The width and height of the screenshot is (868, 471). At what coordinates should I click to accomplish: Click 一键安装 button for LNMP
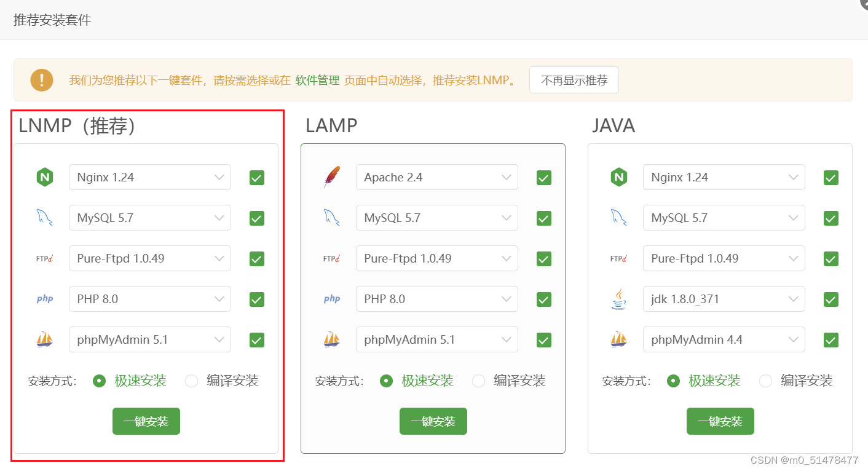point(146,421)
